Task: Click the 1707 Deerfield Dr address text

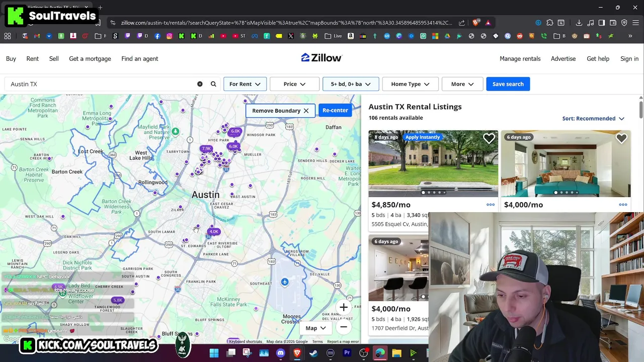Action: pyautogui.click(x=400, y=328)
